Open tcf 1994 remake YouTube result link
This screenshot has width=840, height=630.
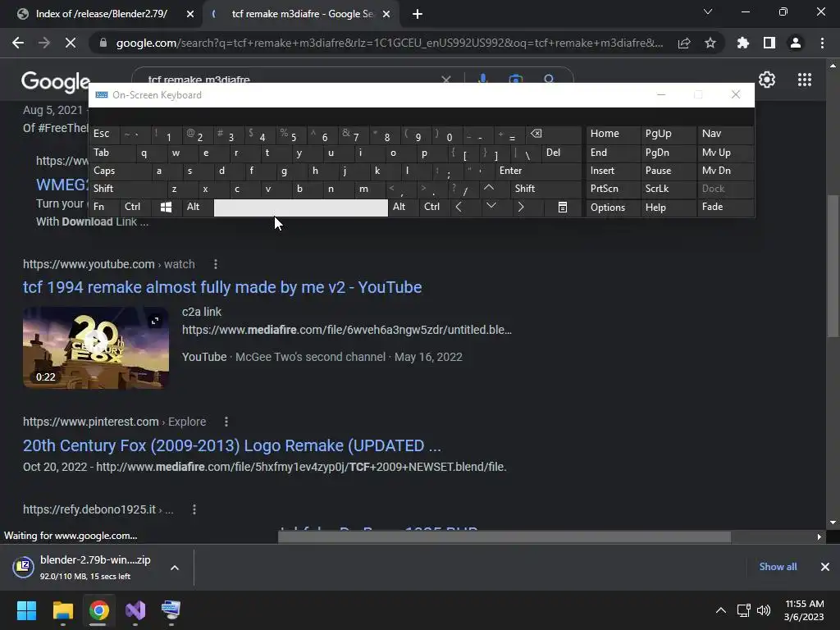222,287
